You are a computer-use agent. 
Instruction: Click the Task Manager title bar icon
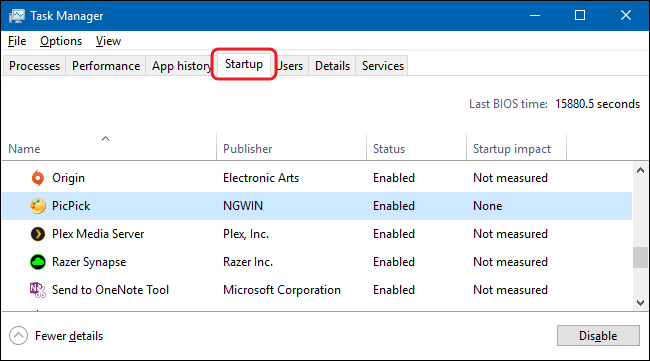(17, 16)
